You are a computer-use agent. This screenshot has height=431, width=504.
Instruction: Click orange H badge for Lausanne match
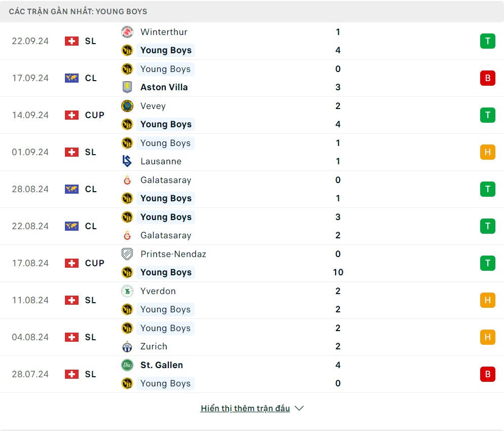point(487,152)
